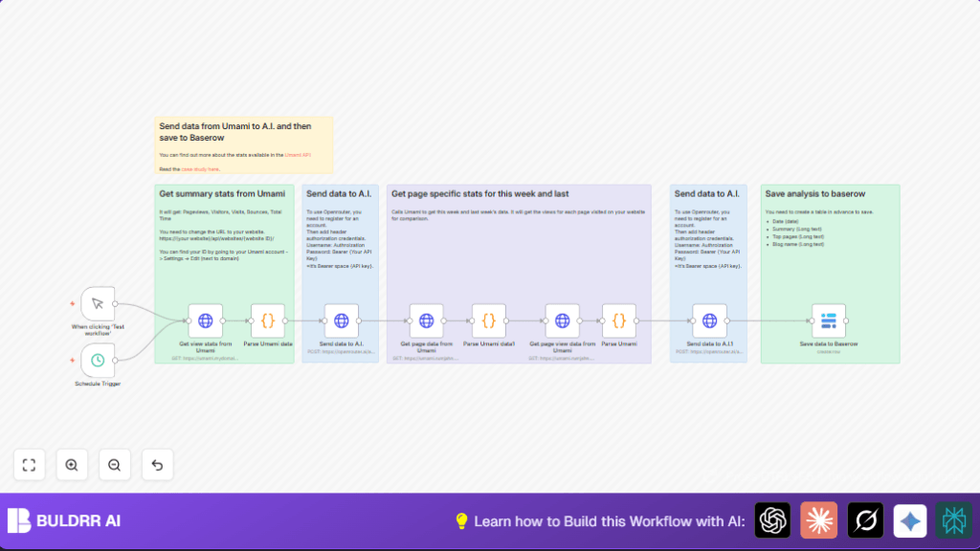Open the Perplexity icon
The width and height of the screenshot is (980, 551).
954,520
